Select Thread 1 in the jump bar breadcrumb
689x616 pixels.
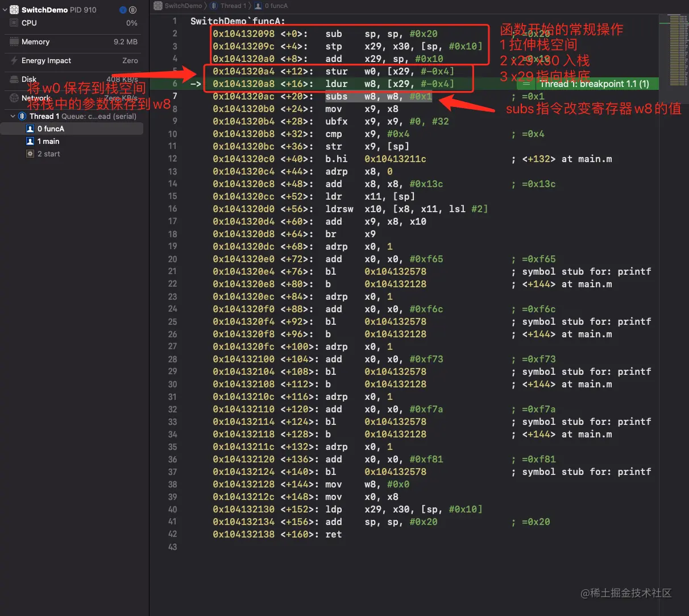[230, 6]
